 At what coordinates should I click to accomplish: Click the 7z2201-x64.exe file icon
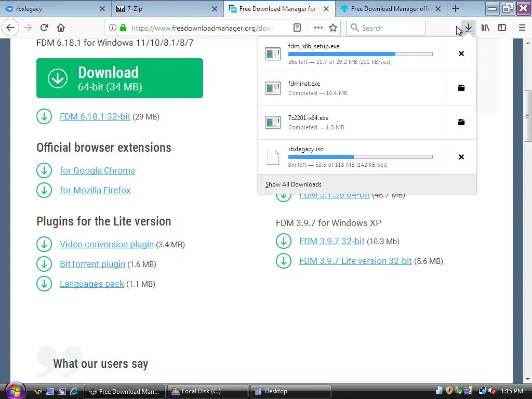pos(273,122)
